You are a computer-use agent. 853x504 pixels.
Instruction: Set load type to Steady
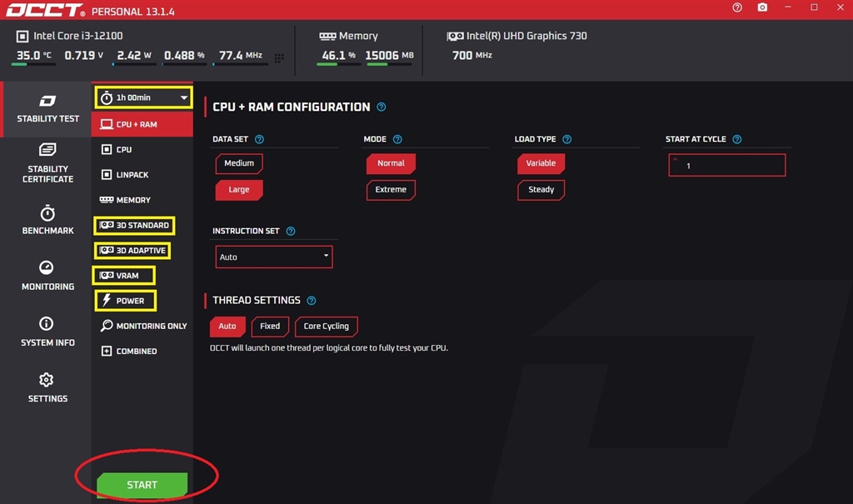pyautogui.click(x=541, y=190)
